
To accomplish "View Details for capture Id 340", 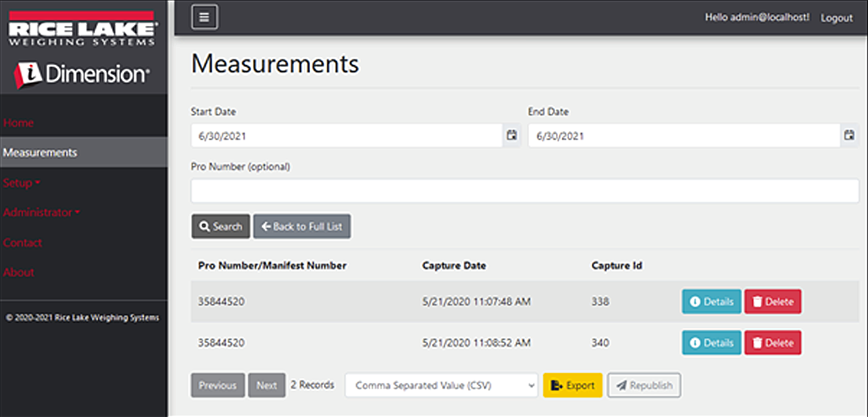I will tap(711, 343).
